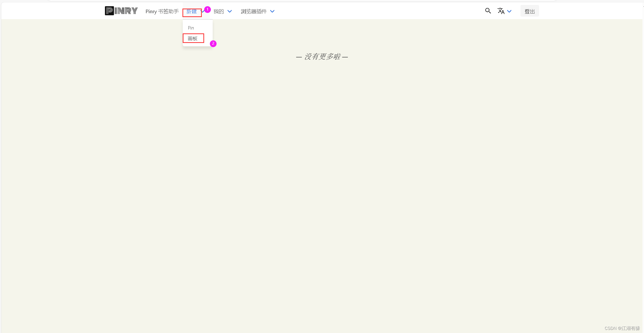This screenshot has height=333, width=644.
Task: Expand the 浏览器插件 dropdown menu
Action: point(254,11)
